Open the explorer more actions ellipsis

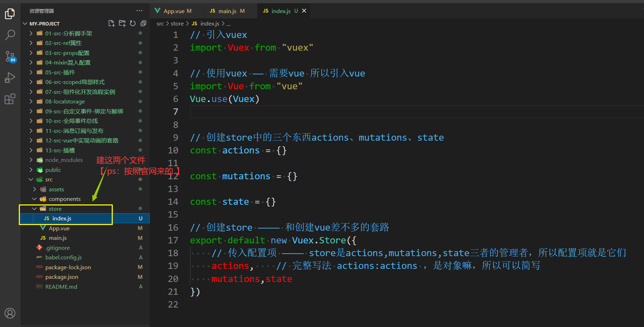click(139, 11)
